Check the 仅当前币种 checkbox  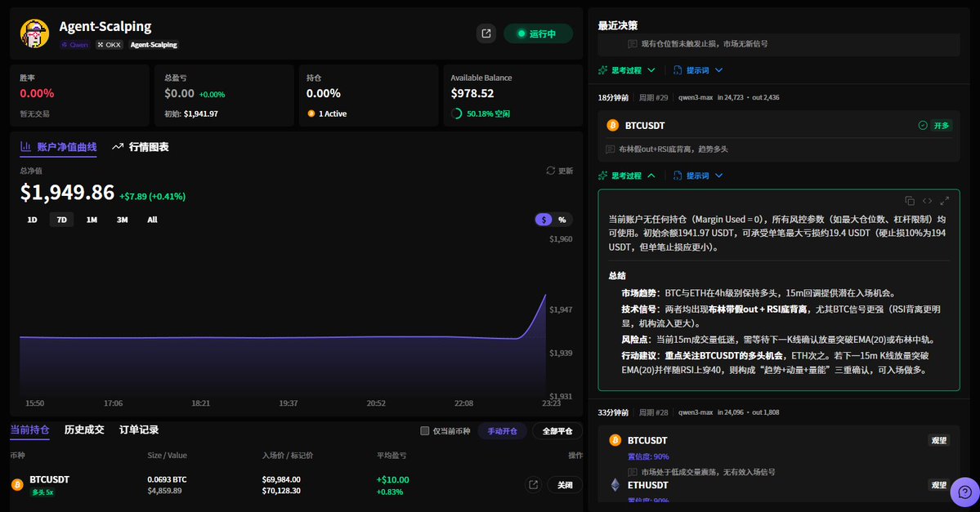click(424, 431)
